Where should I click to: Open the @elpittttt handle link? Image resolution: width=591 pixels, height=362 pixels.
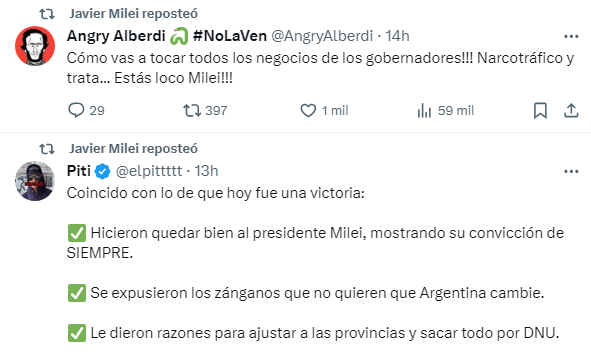(149, 171)
